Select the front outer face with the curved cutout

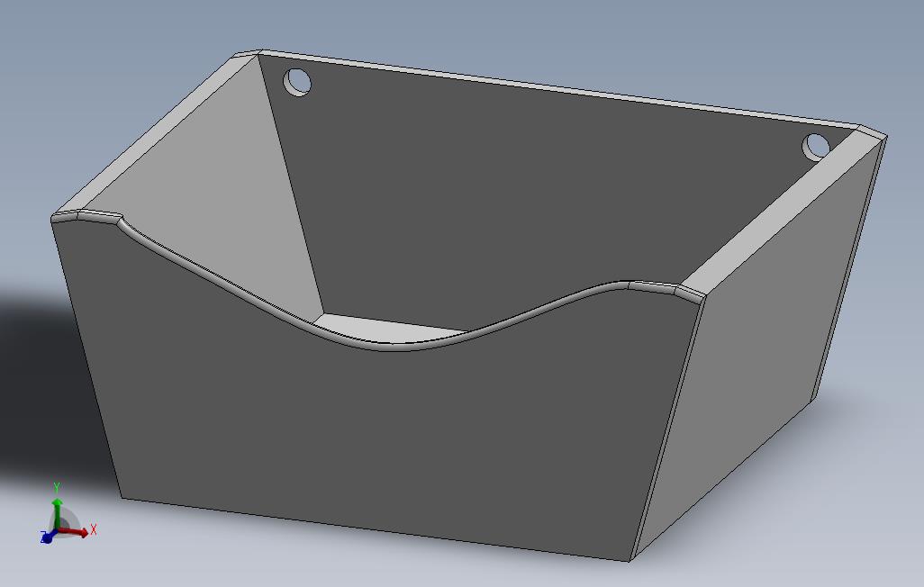[377, 436]
